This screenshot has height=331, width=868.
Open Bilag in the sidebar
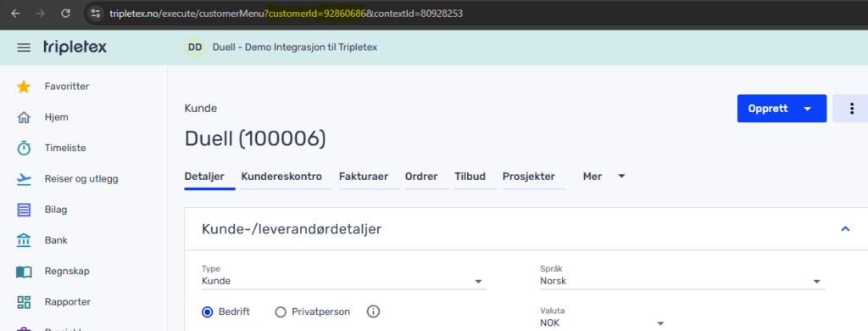pyautogui.click(x=56, y=210)
